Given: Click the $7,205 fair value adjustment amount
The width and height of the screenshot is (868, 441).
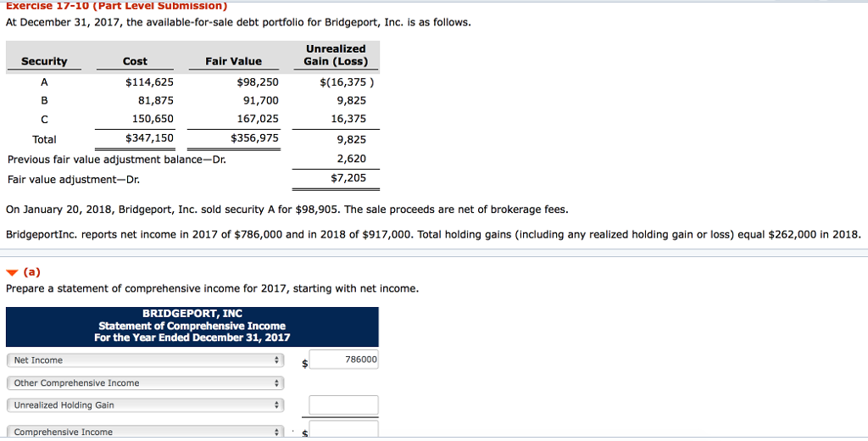Looking at the screenshot, I should coord(348,178).
